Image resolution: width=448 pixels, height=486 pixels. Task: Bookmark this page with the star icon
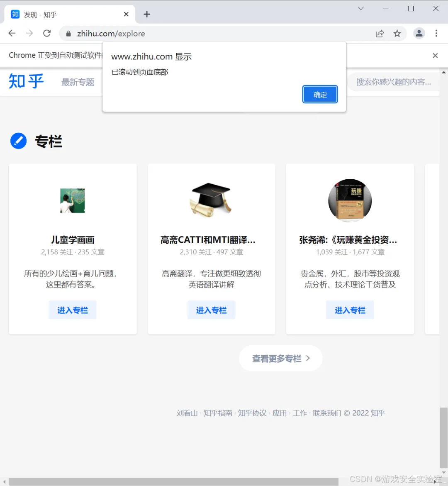click(397, 34)
